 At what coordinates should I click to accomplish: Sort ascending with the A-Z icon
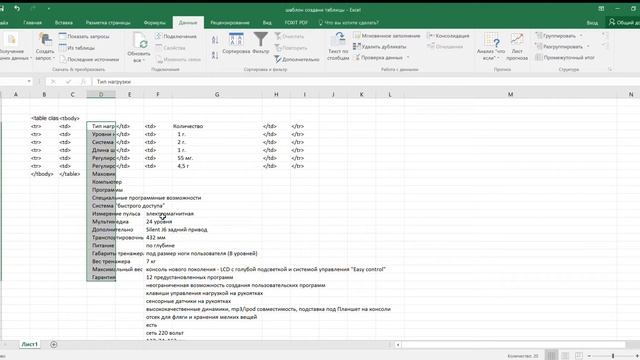(x=215, y=40)
